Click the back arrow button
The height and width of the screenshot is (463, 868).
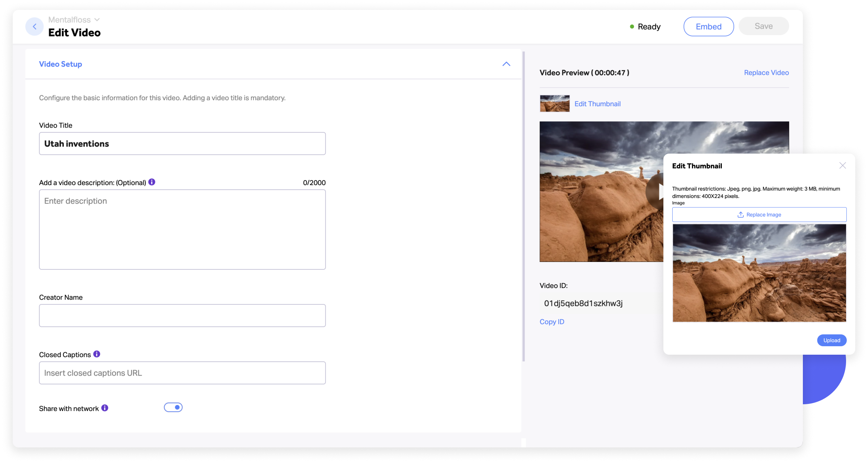click(34, 27)
